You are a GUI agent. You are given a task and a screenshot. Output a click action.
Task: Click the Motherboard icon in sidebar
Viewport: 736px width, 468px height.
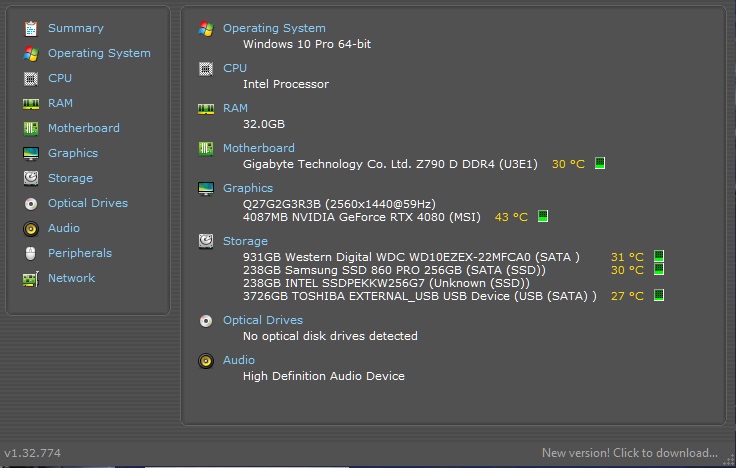[x=31, y=128]
